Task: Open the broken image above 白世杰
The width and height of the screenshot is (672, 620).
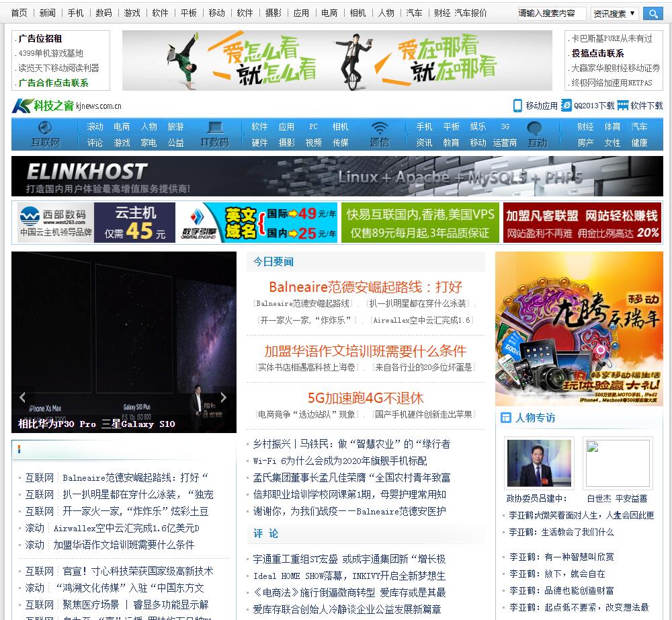Action: [x=618, y=463]
